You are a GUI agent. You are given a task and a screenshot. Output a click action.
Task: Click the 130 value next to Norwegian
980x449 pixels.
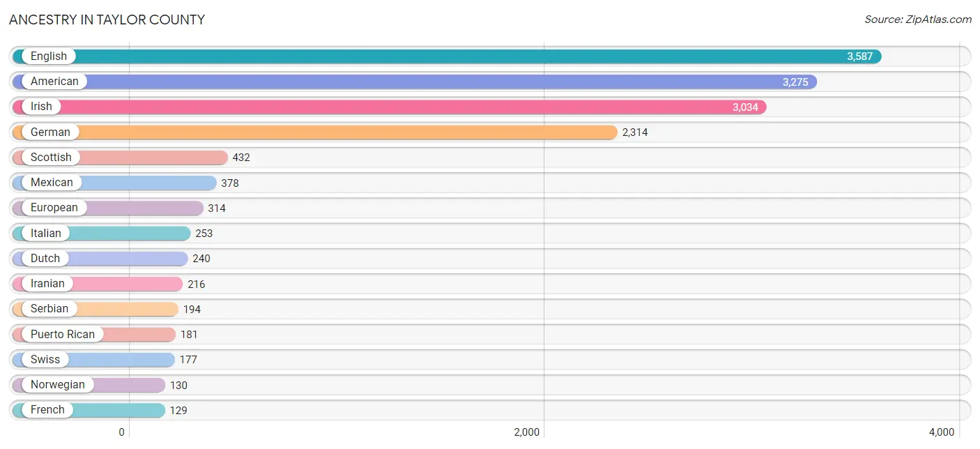[x=178, y=385]
